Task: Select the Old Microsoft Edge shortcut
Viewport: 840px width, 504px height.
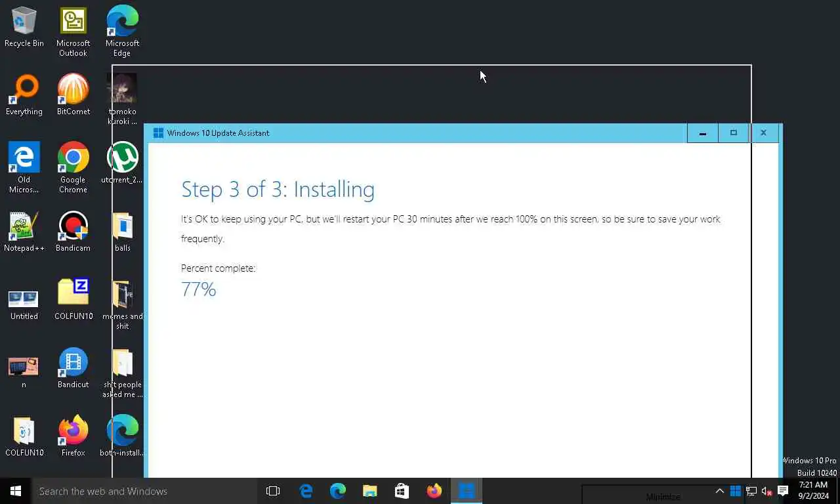Action: tap(24, 168)
